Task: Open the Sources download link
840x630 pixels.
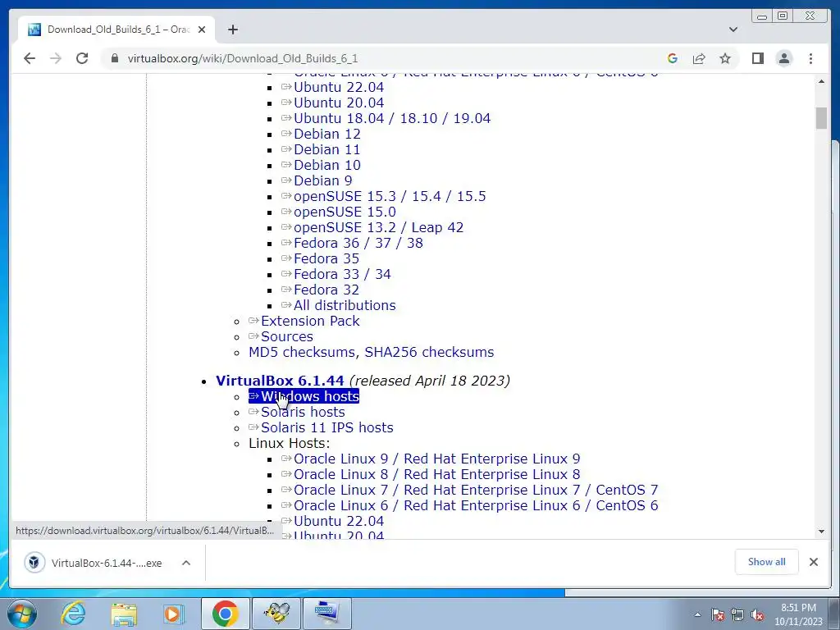Action: point(286,336)
